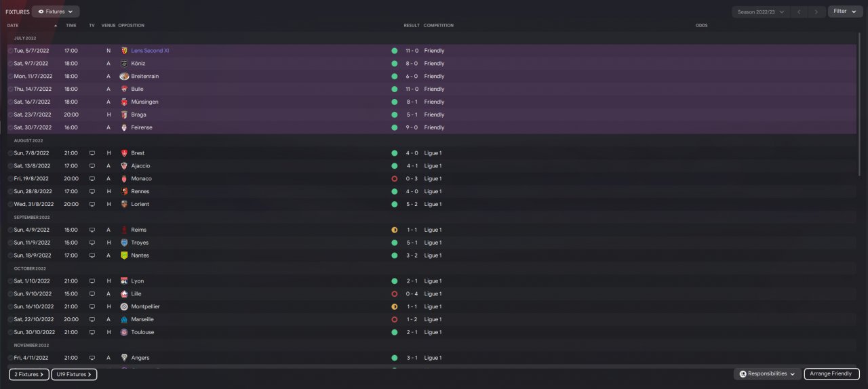Click red loss indicator for Lille match
This screenshot has width=868, height=389.
[x=394, y=294]
